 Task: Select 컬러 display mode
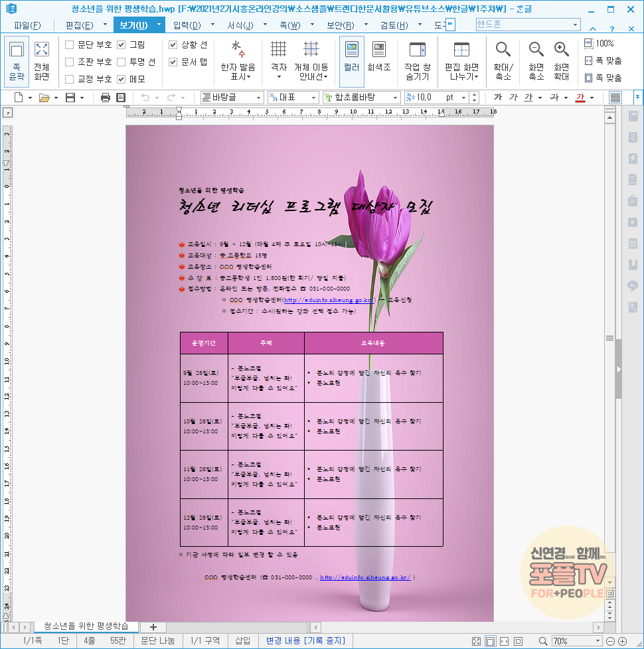(352, 61)
